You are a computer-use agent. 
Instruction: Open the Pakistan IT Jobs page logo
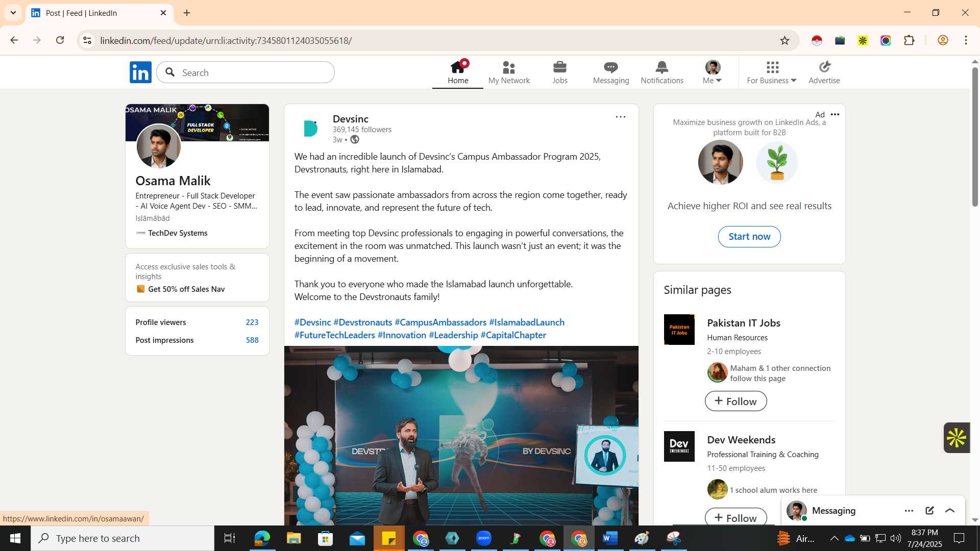[x=679, y=330]
